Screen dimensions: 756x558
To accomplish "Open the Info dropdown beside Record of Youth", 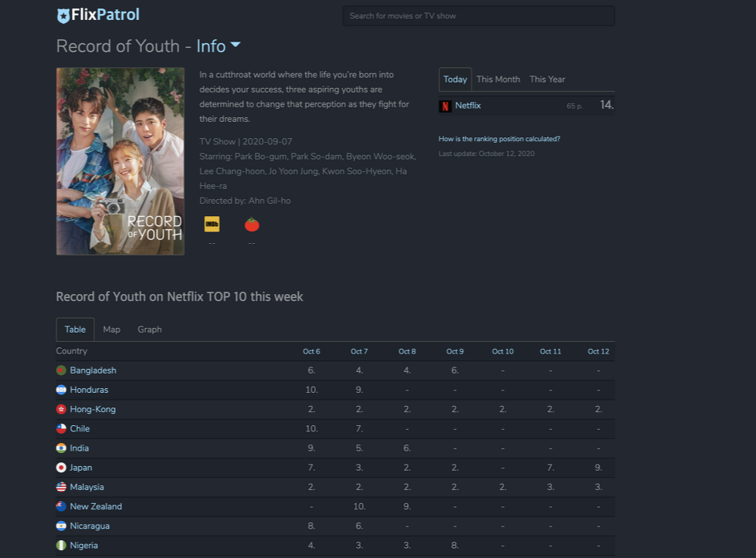I will click(x=219, y=46).
